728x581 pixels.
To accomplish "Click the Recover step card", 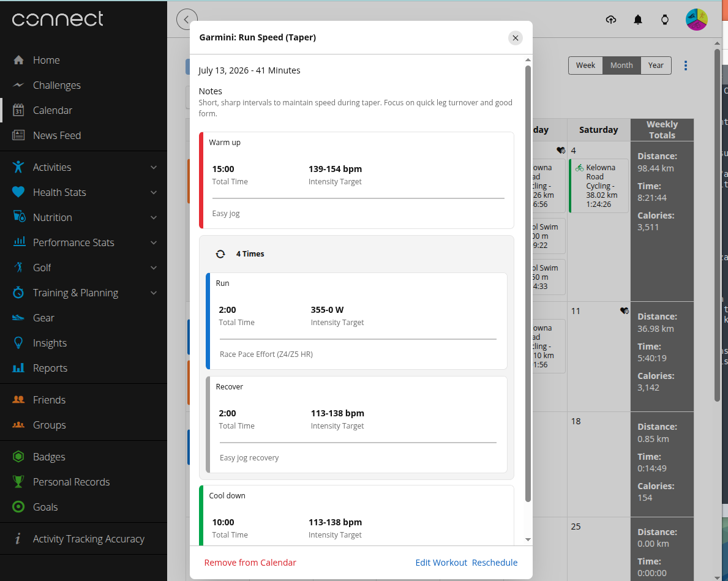I will point(356,424).
